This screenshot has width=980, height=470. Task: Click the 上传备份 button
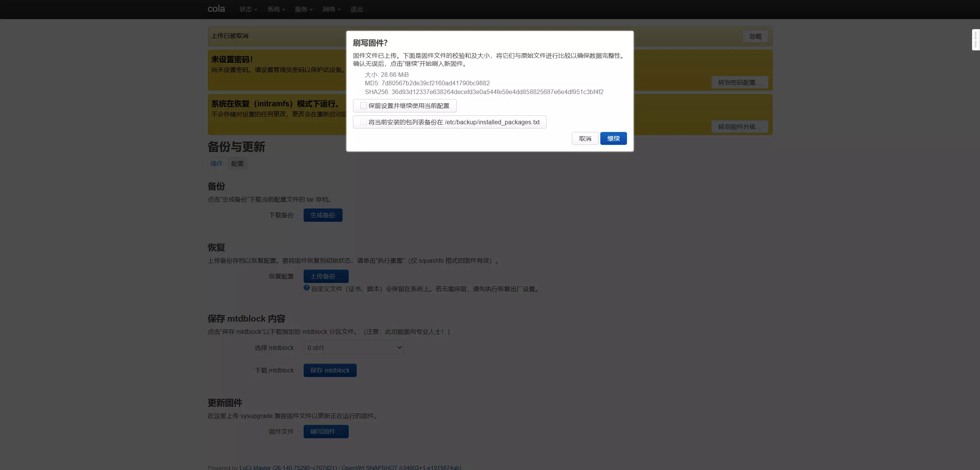pos(326,276)
